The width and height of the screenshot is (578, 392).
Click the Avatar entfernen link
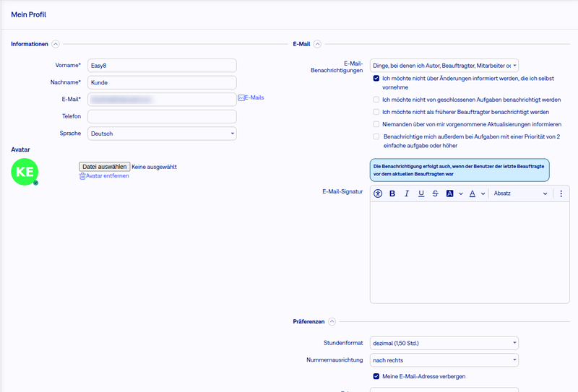(107, 175)
